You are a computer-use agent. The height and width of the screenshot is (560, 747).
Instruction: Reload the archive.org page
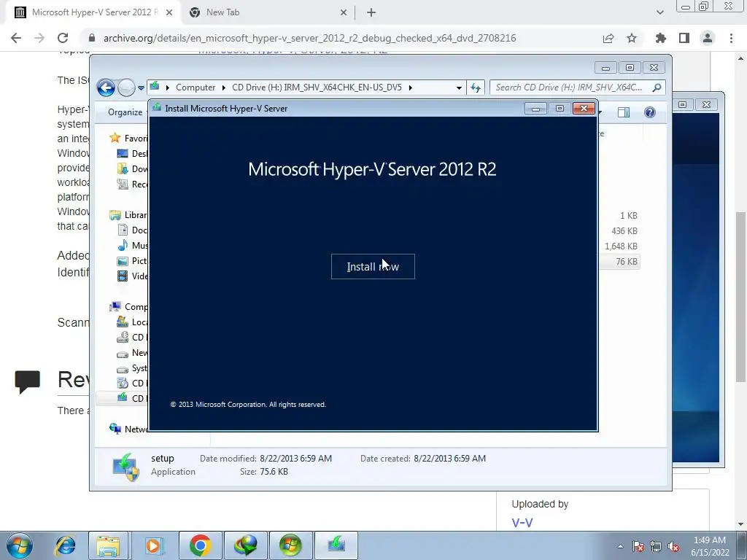pos(63,38)
